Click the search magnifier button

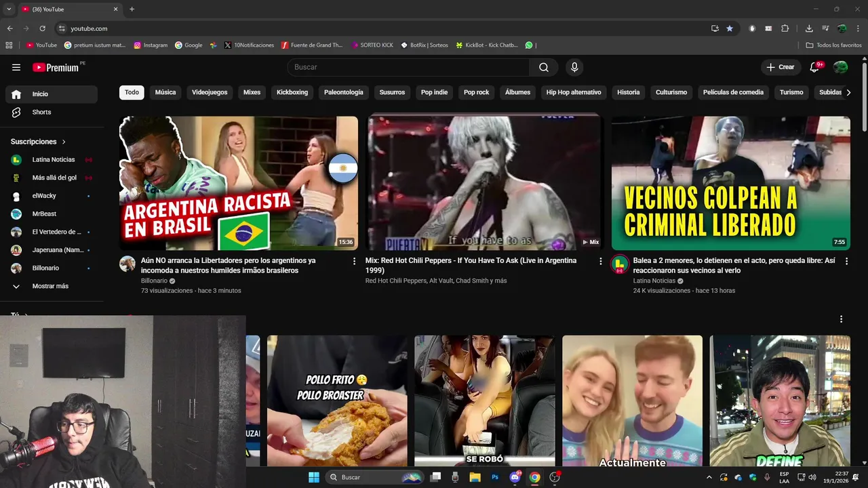click(544, 67)
